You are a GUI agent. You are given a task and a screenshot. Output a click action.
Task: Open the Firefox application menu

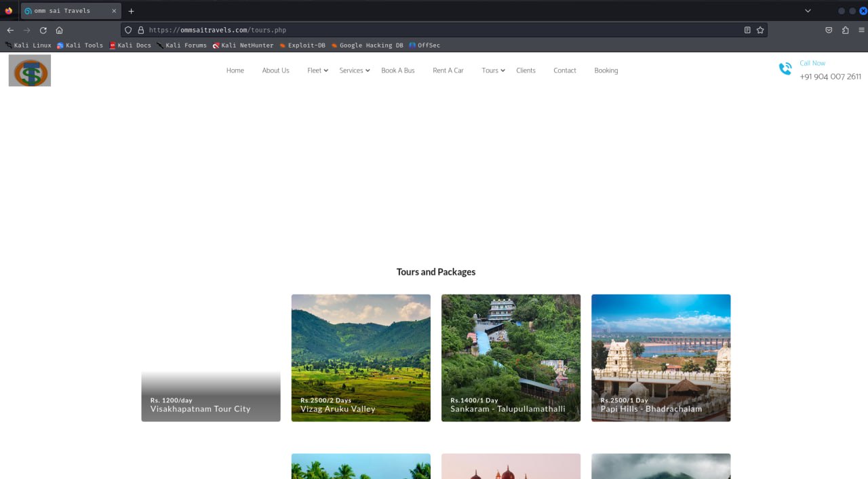861,30
